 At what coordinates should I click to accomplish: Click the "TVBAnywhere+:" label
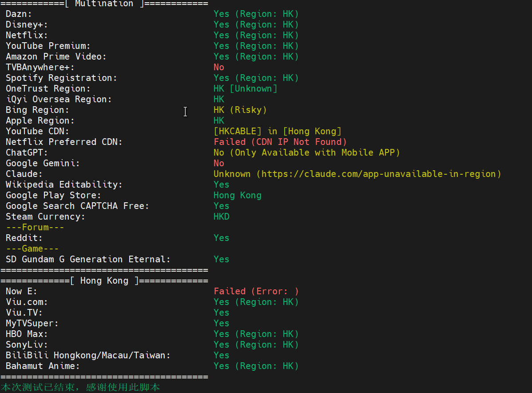click(40, 67)
